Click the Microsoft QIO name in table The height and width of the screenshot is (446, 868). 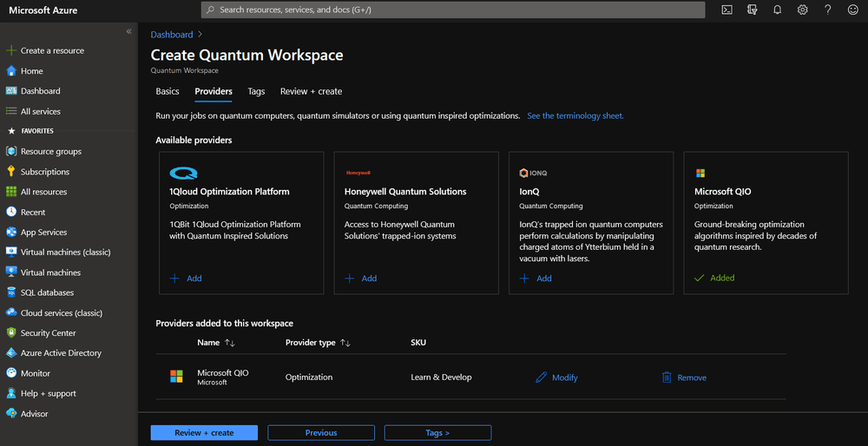point(223,373)
